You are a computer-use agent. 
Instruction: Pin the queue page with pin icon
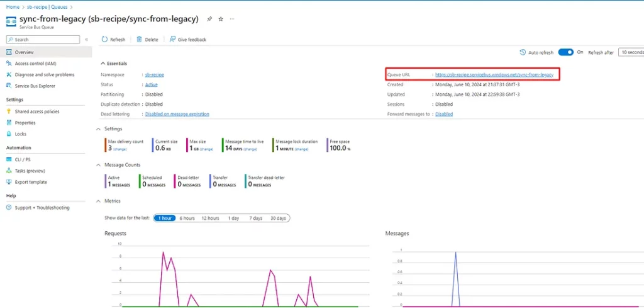tap(209, 19)
